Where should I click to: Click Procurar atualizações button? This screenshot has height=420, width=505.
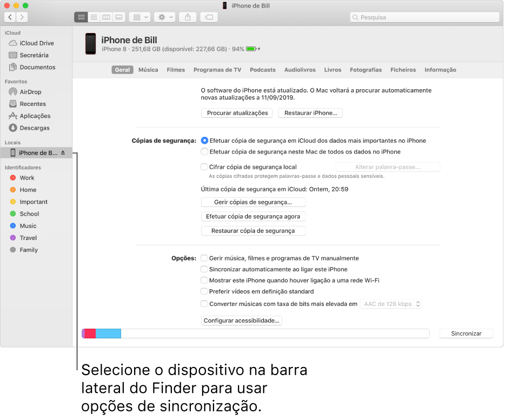click(237, 113)
